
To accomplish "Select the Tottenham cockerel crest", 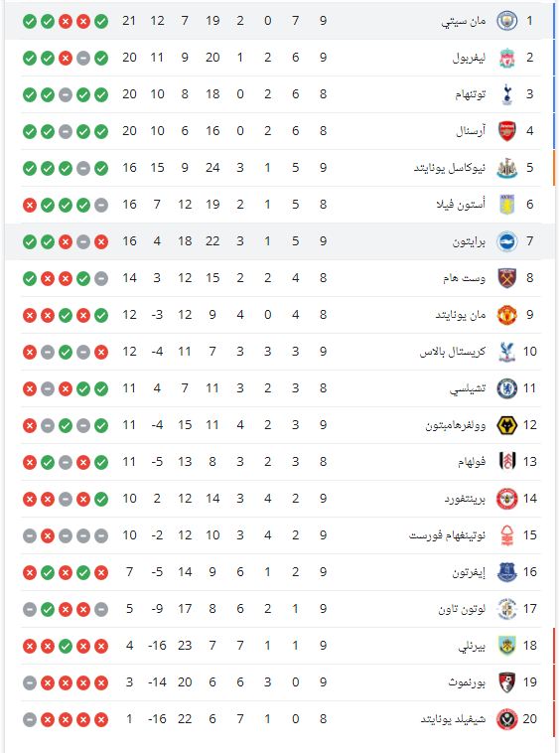I will tap(506, 94).
